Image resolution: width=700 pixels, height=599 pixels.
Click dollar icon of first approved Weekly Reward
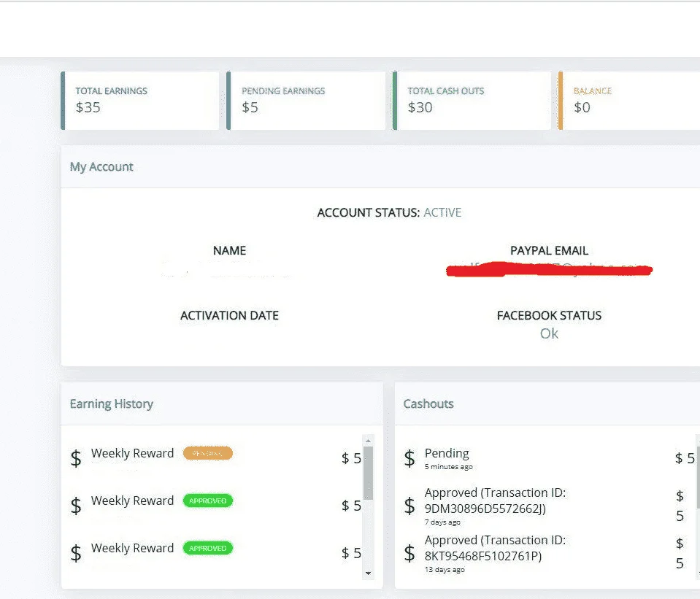coord(77,506)
